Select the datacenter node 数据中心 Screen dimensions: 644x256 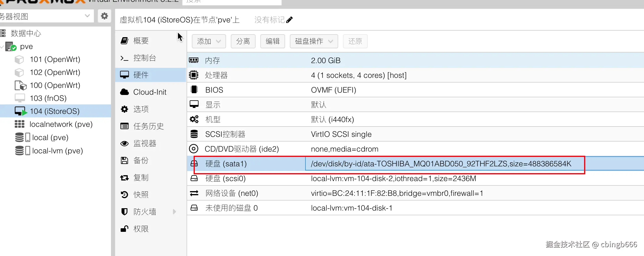(26, 33)
